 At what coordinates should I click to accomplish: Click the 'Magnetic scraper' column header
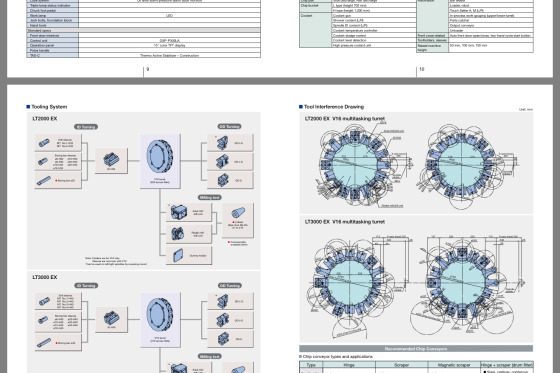tap(454, 365)
